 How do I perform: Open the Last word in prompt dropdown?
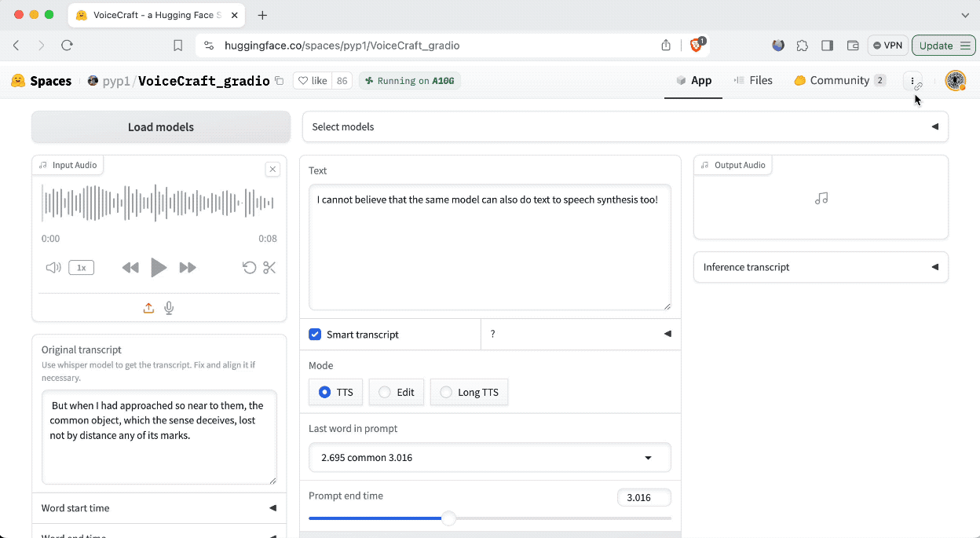point(489,458)
